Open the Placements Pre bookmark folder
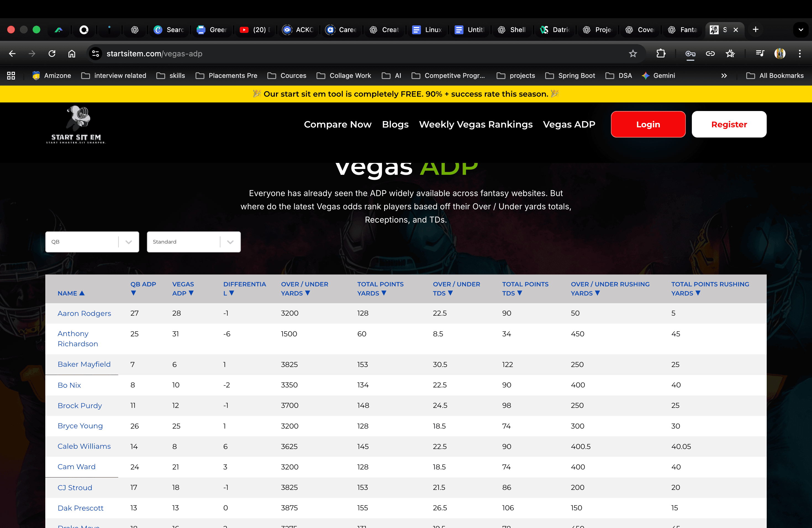The image size is (812, 528). pos(226,75)
